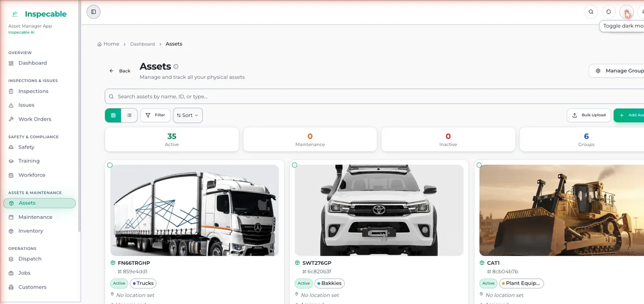Click the asset ID 8cb04b7b
The width and height of the screenshot is (644, 304).
505,272
